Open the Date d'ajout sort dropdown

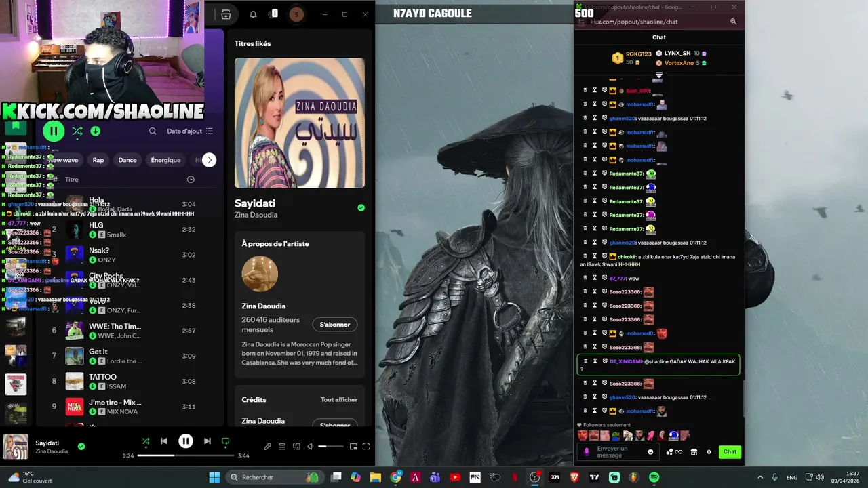pos(190,131)
